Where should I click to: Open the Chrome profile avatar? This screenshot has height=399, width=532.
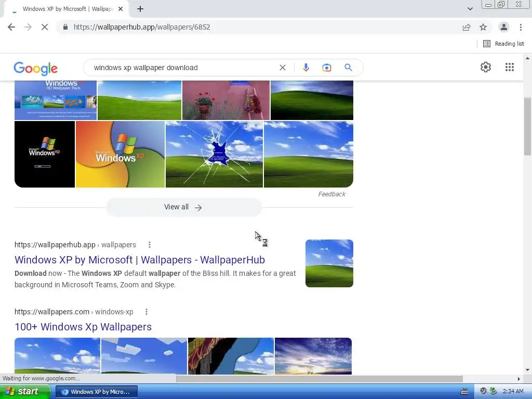click(x=504, y=27)
